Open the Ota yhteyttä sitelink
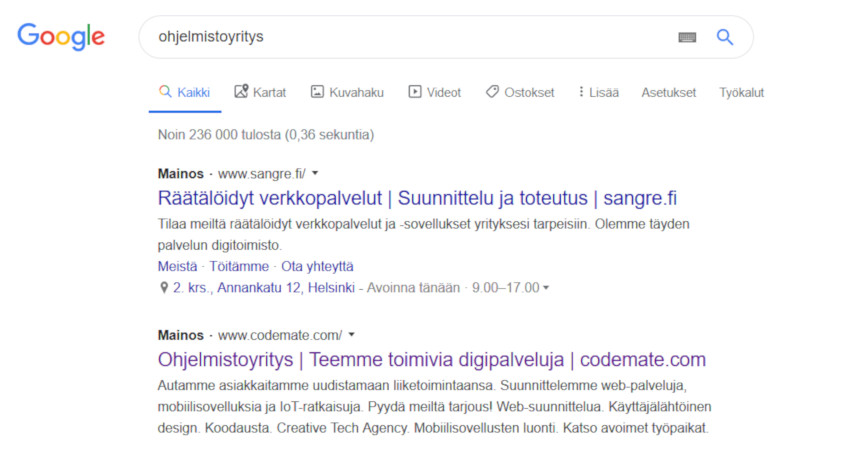Screen dimensions: 850x459 (x=317, y=267)
